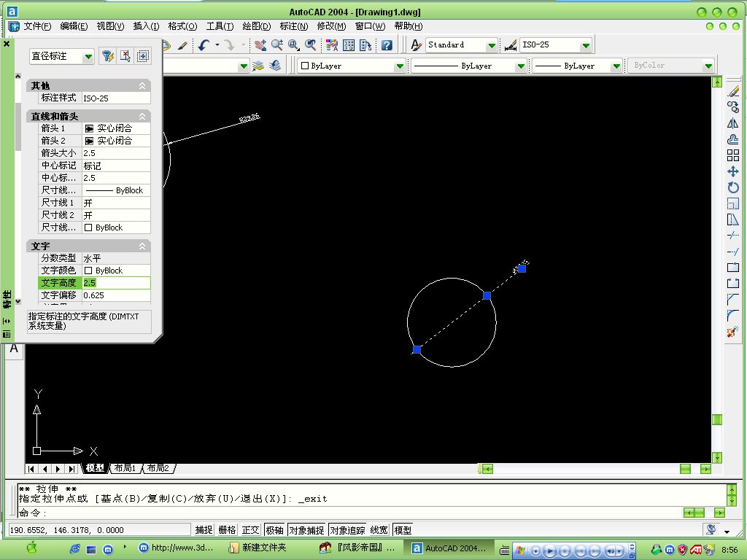Toggle the 对象捕捉 object snap button
Screen dimensions: 747x560
[306, 529]
